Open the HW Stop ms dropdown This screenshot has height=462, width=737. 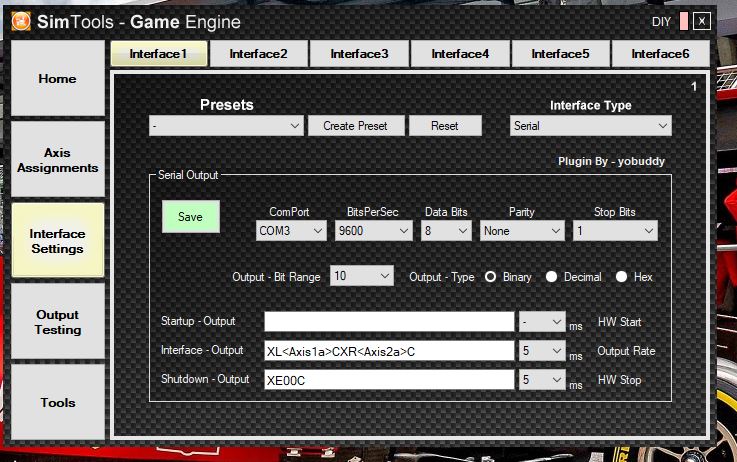click(x=542, y=380)
